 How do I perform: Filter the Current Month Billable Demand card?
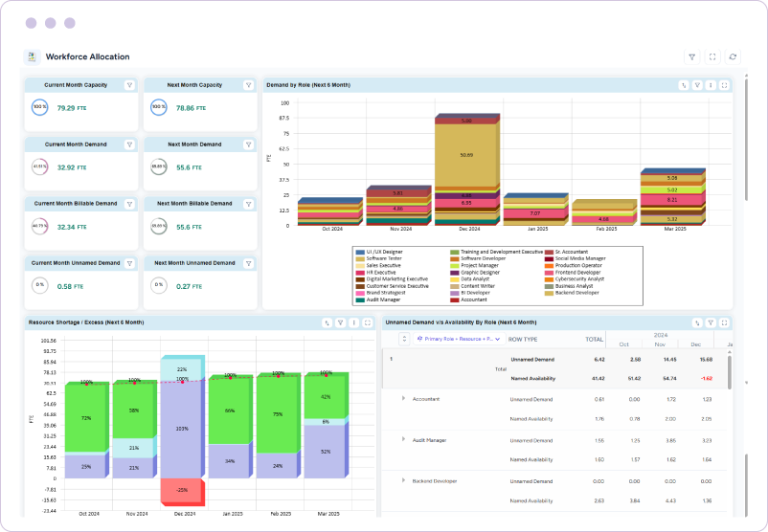pyautogui.click(x=129, y=204)
